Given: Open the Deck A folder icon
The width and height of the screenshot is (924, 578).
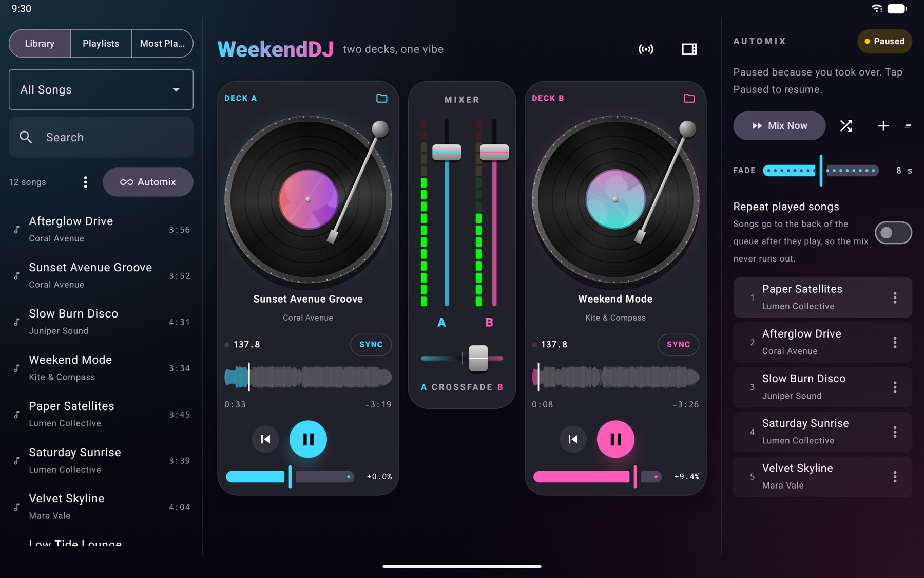Looking at the screenshot, I should point(381,98).
